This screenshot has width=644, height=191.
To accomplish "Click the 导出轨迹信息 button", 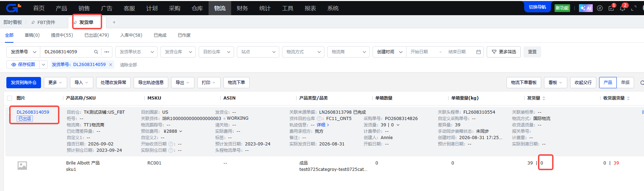I will (151, 83).
